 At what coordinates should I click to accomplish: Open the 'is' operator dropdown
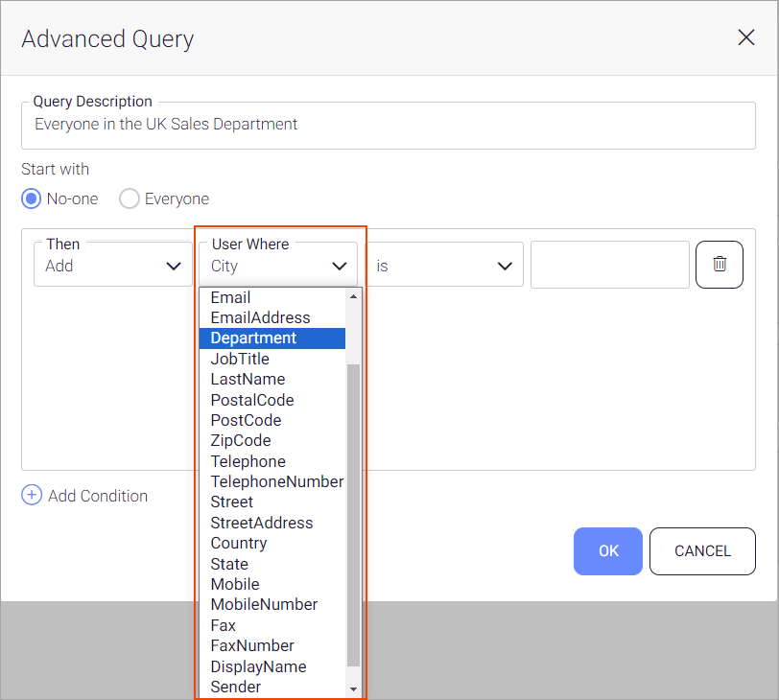[x=444, y=266]
